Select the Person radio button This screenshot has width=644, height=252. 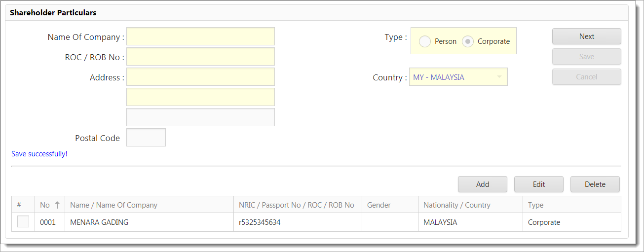tap(425, 41)
